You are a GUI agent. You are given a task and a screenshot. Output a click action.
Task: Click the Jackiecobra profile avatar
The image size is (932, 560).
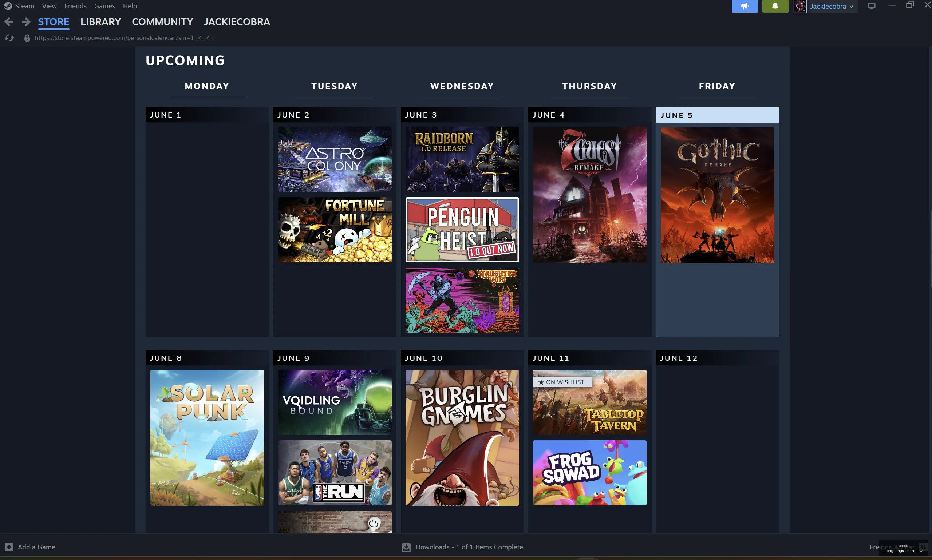point(800,7)
